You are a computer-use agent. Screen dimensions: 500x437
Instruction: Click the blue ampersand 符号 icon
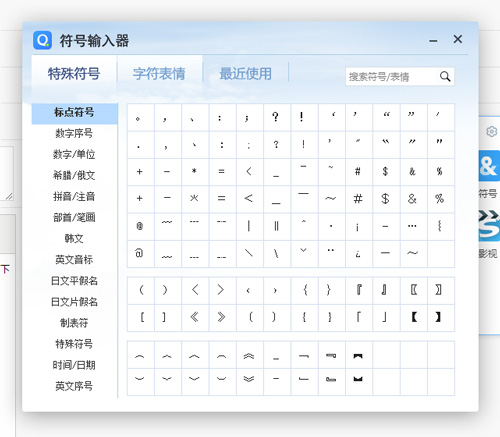[489, 166]
